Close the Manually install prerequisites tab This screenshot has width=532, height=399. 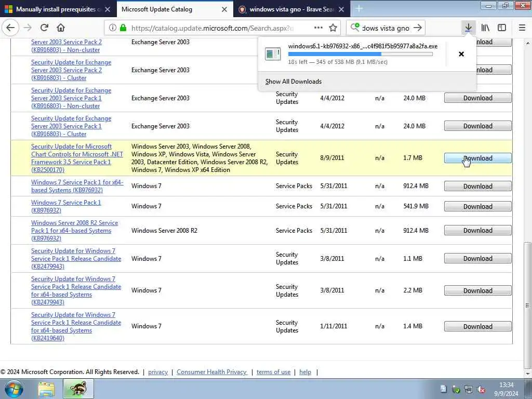(107, 9)
